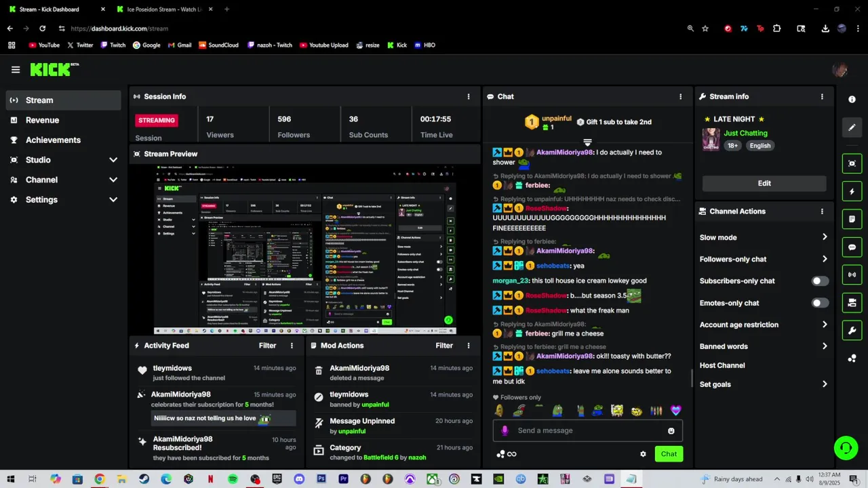The width and height of the screenshot is (868, 488).
Task: Open the user profile avatar in Kick header
Action: (840, 70)
